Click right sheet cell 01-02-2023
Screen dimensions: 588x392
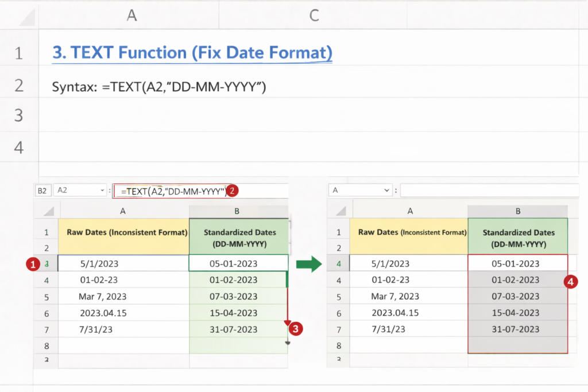[518, 280]
